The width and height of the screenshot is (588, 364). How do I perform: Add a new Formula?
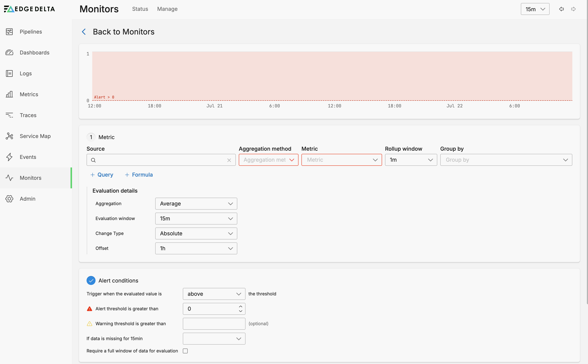tap(139, 175)
